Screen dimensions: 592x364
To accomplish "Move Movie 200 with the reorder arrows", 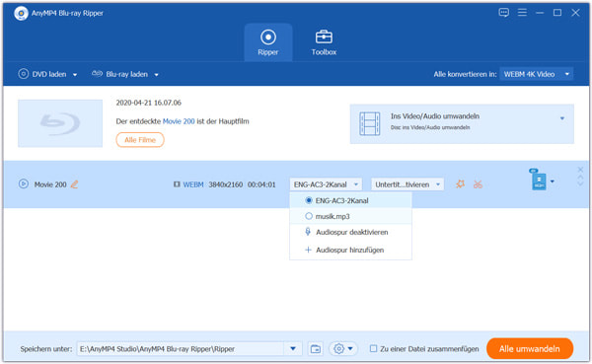I will tap(580, 182).
